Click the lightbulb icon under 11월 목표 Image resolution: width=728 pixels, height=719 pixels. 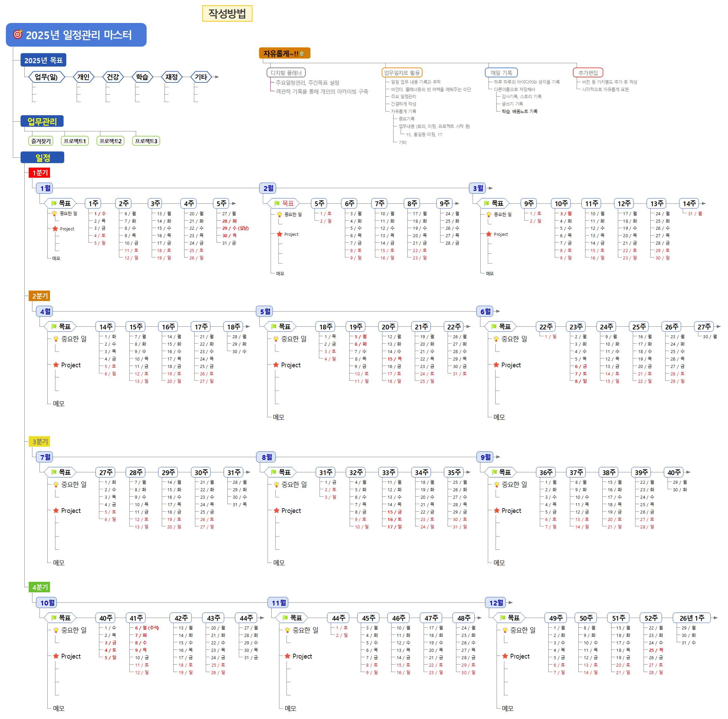[x=287, y=630]
